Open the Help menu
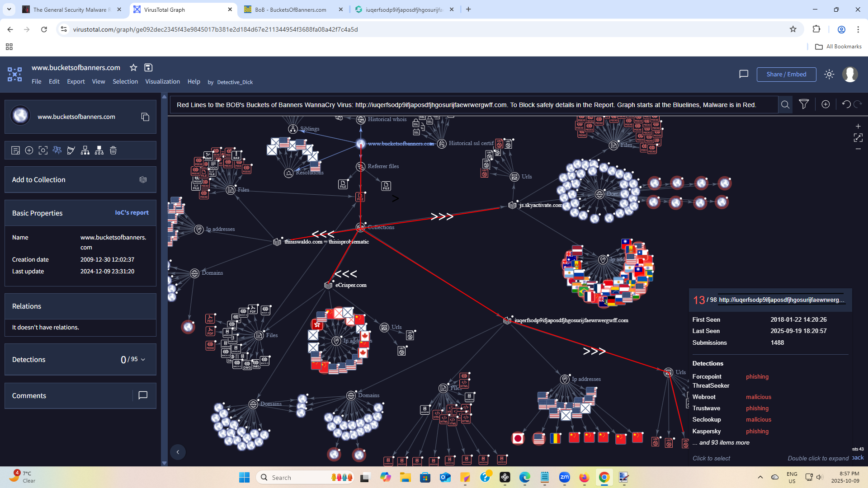Screen dimensions: 868x488 click(194, 82)
